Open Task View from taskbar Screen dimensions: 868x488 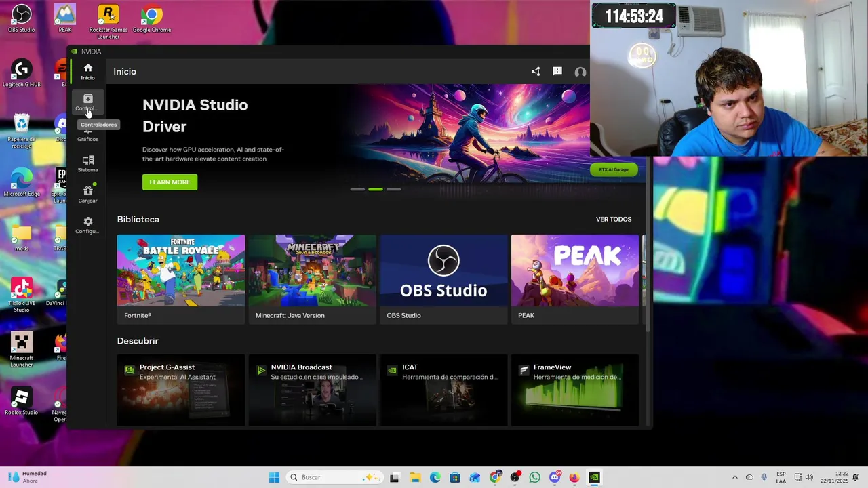coord(395,477)
